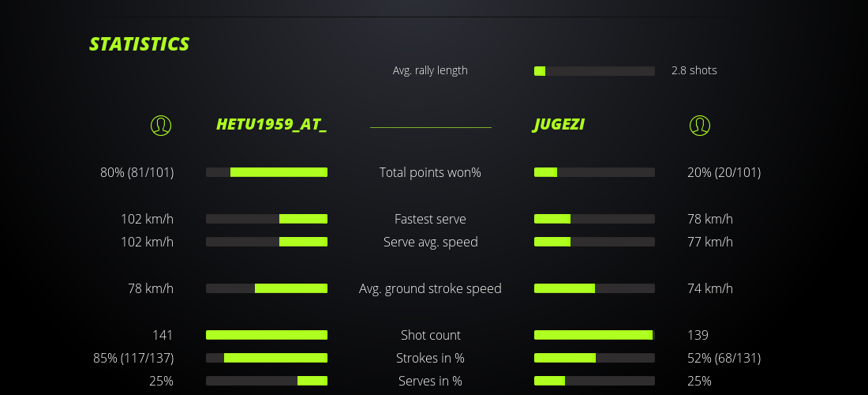Screen dimensions: 868x395
Task: Click the Avg. ground stroke speed label
Action: [x=430, y=288]
